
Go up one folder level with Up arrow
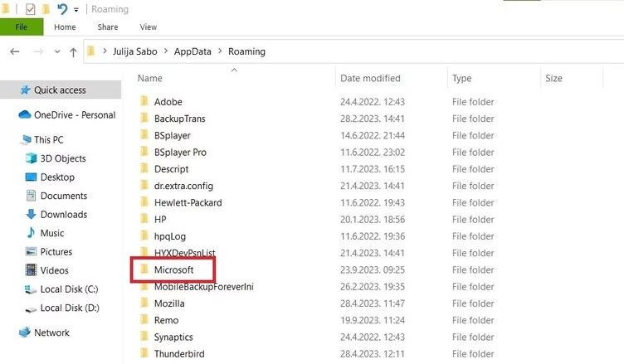coord(73,52)
